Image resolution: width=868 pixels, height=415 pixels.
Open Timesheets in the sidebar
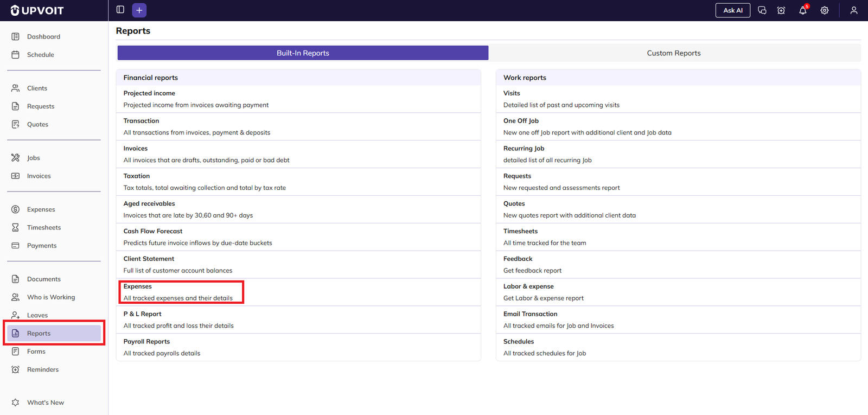point(44,228)
